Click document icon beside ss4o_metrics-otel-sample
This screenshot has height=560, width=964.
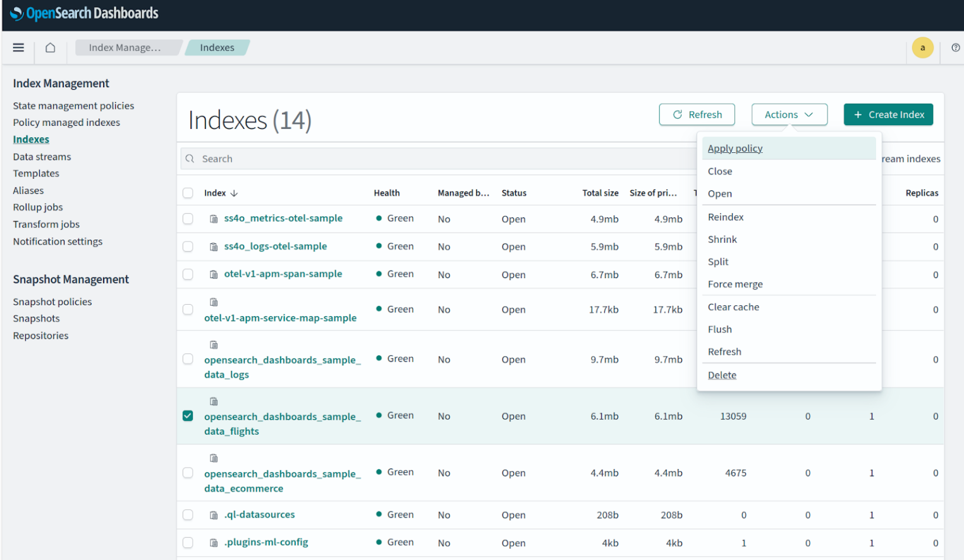[x=214, y=219]
